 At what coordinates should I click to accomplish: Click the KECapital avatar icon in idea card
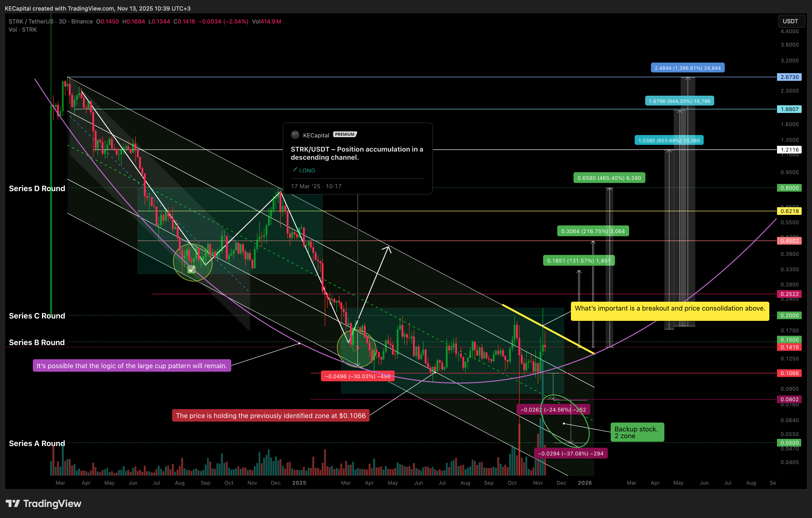295,135
